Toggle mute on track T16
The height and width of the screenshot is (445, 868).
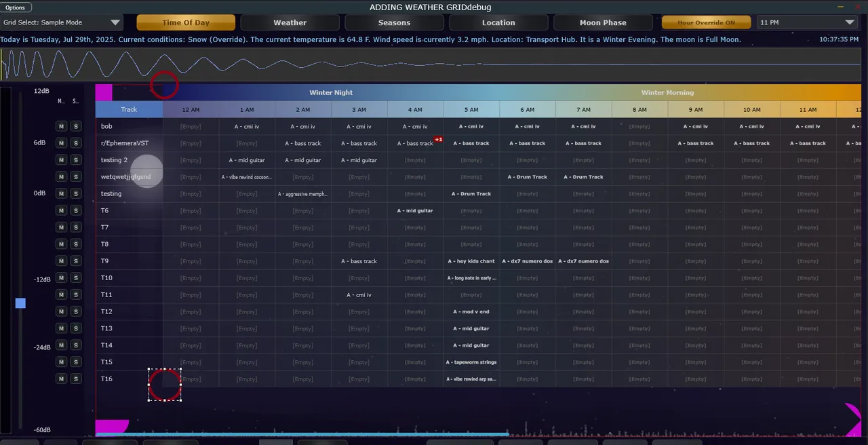(61, 379)
